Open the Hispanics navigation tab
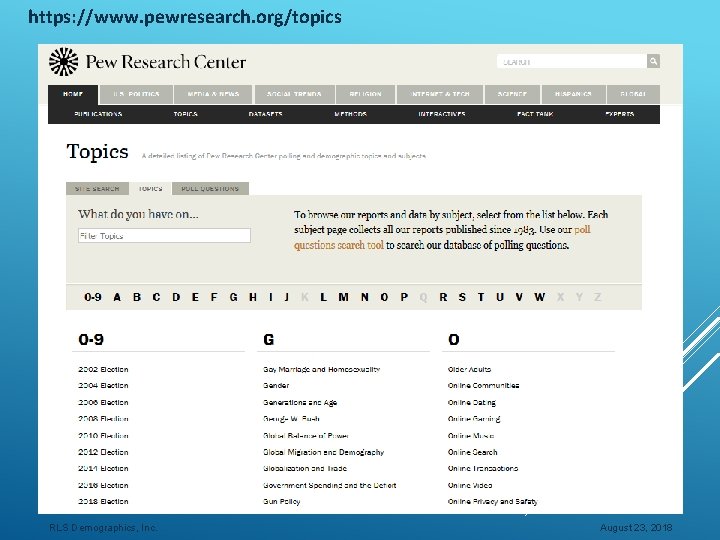Screen dimensions: 720x540 pyautogui.click(x=573, y=94)
